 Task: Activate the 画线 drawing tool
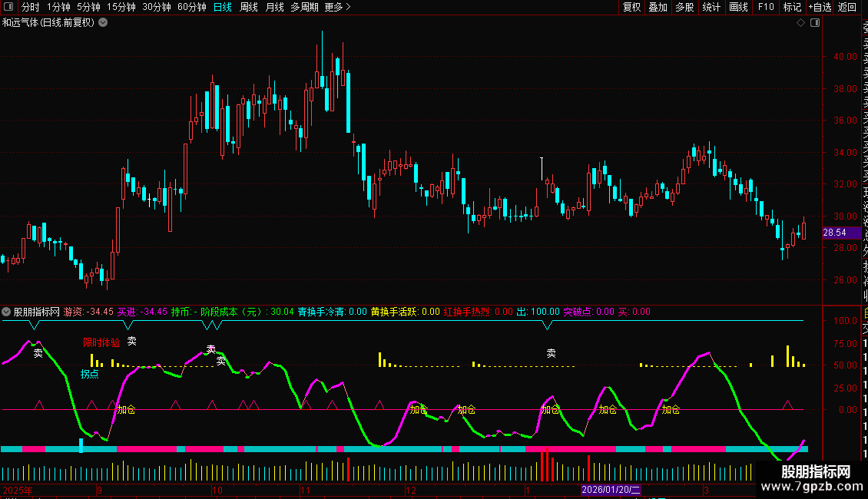(738, 7)
